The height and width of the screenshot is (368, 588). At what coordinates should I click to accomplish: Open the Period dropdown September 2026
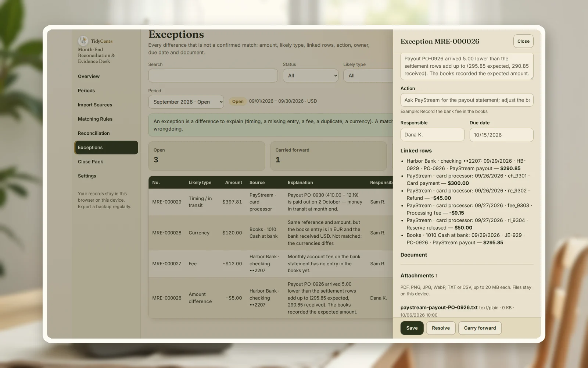[186, 102]
